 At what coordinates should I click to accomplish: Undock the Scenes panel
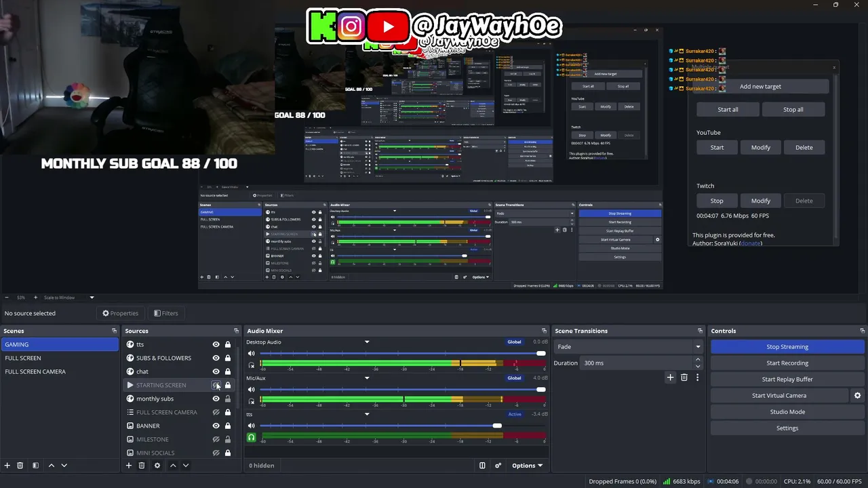coord(115,331)
